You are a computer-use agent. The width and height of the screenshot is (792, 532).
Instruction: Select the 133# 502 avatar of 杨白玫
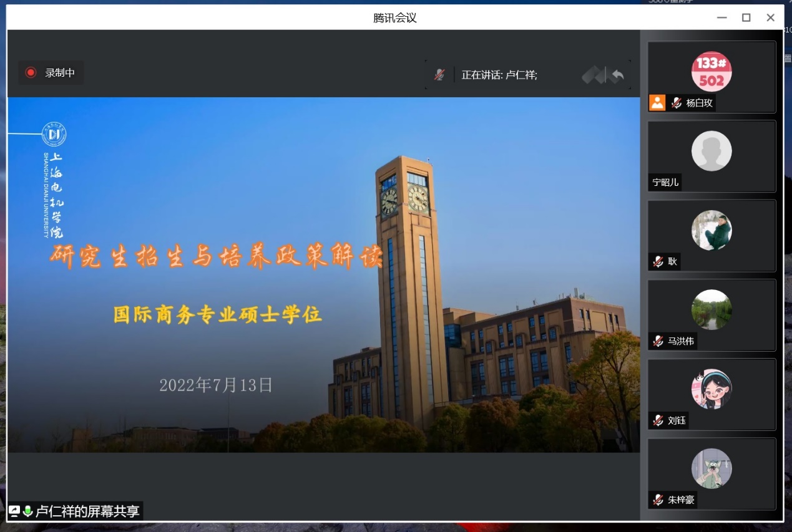(711, 71)
